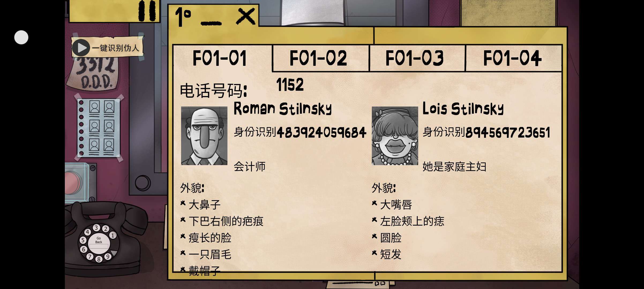Select Roman Stilnsky's portrait photo
644x289 pixels.
204,136
